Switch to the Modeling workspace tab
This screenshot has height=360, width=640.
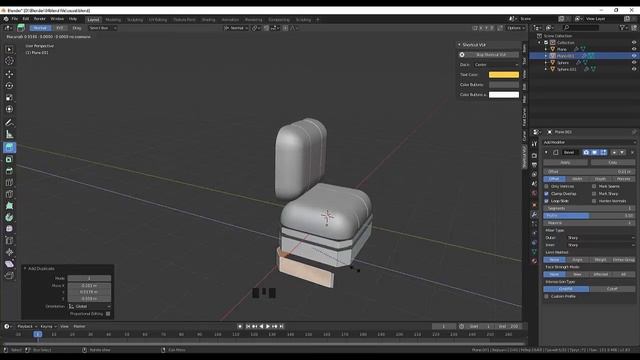point(113,20)
